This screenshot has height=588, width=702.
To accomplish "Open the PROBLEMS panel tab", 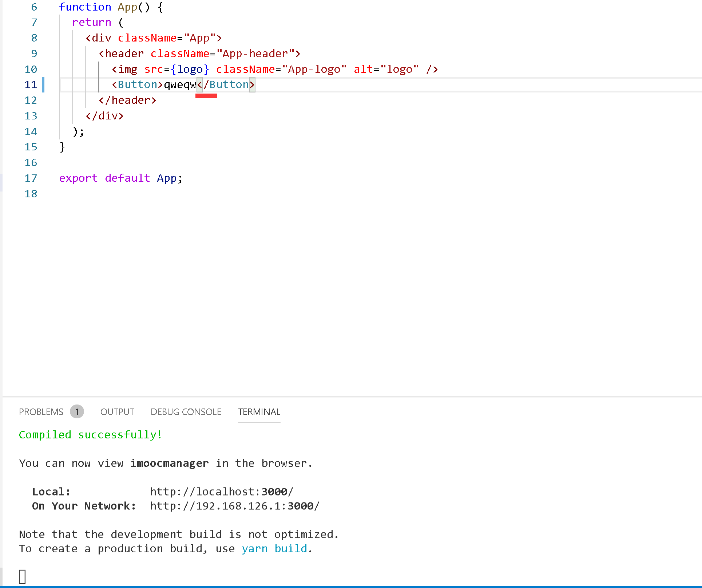I will [x=41, y=412].
